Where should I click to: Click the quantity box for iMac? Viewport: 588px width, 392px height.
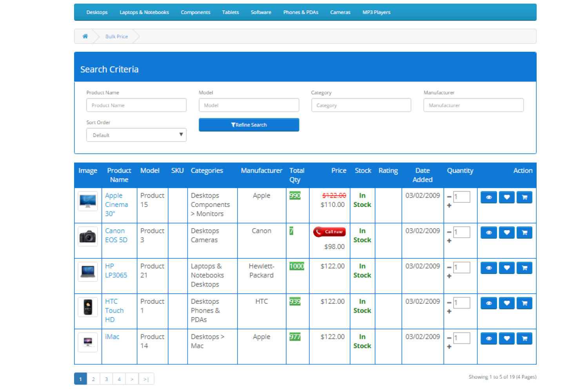click(x=462, y=338)
